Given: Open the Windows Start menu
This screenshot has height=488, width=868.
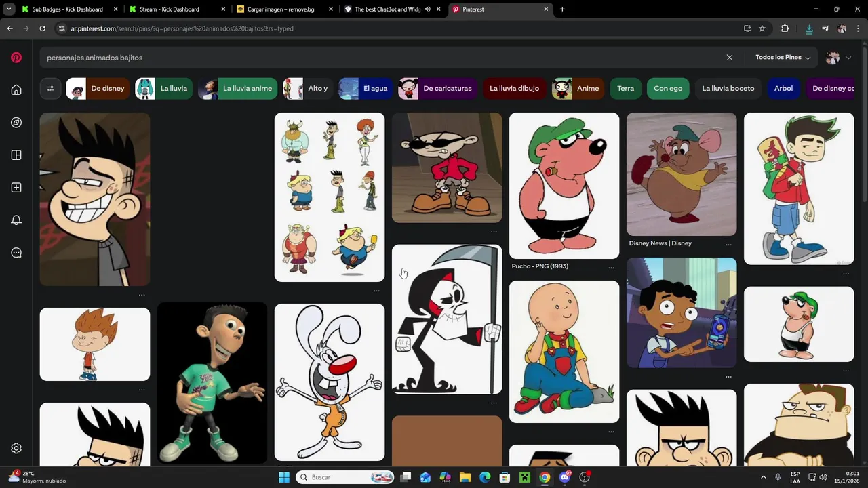Looking at the screenshot, I should pyautogui.click(x=284, y=477).
